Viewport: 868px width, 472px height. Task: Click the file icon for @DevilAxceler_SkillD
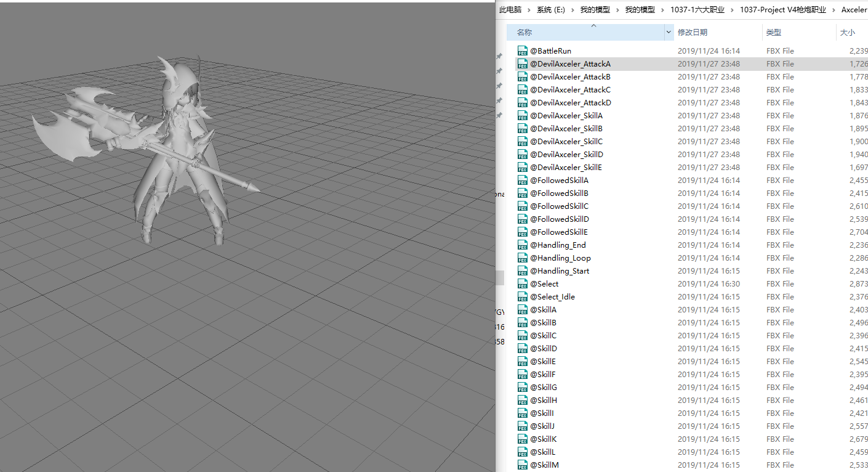click(x=523, y=154)
